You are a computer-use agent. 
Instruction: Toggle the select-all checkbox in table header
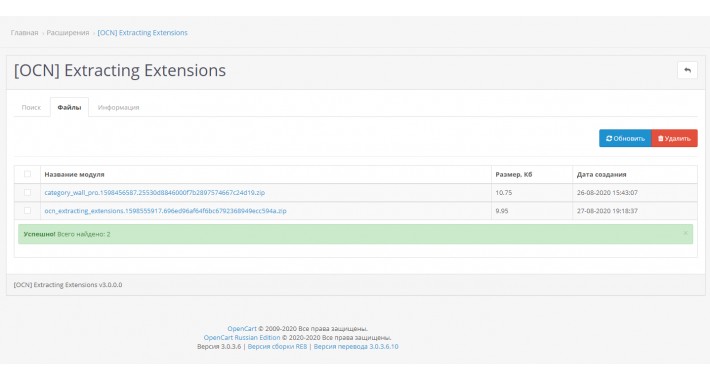pos(28,174)
